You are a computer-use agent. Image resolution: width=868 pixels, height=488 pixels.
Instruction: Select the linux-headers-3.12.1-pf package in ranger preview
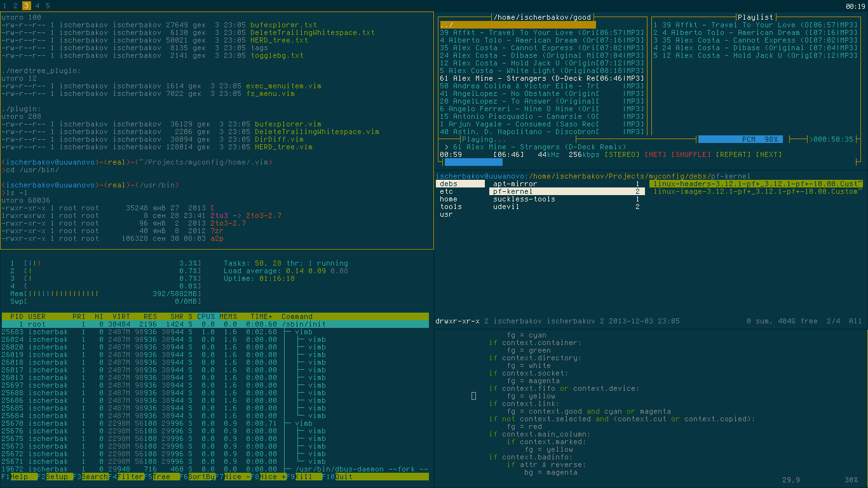(x=756, y=184)
